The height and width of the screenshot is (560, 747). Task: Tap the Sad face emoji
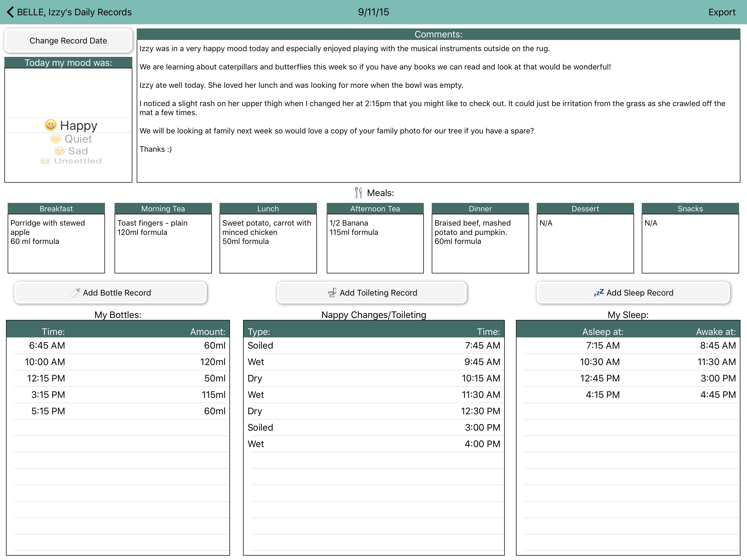tap(59, 151)
